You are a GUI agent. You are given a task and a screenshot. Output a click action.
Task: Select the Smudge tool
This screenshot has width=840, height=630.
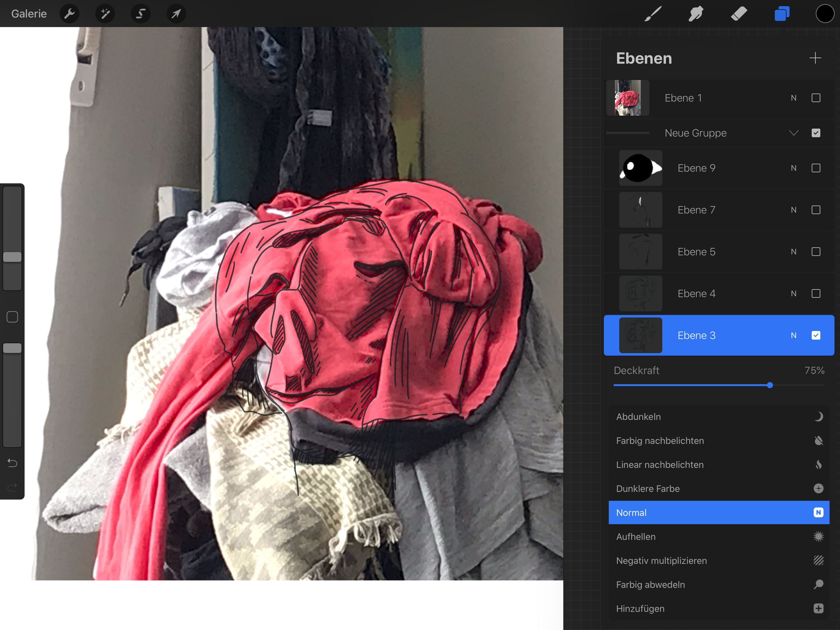pos(696,14)
